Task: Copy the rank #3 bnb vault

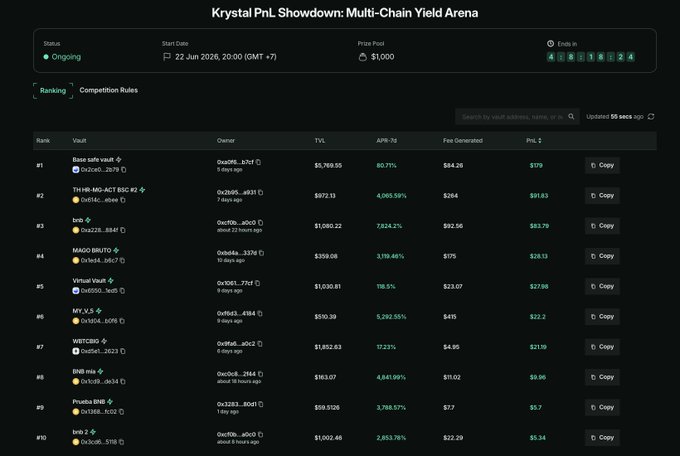Action: [602, 226]
